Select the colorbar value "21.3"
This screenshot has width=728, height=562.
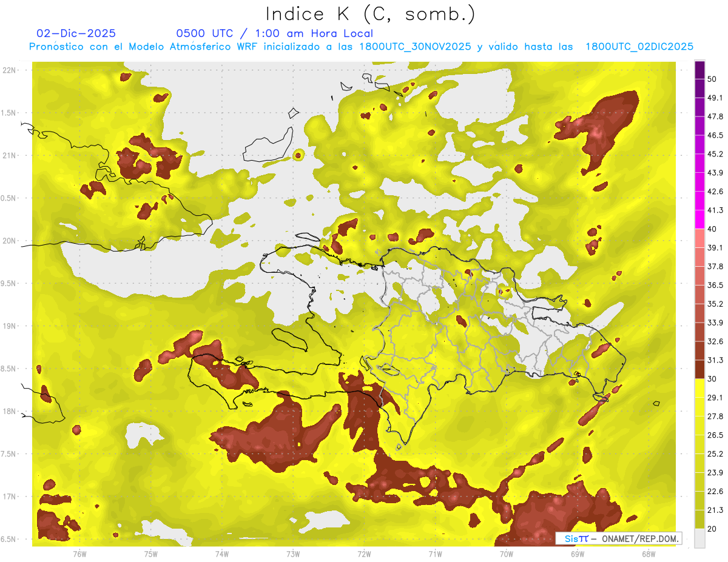coord(715,510)
